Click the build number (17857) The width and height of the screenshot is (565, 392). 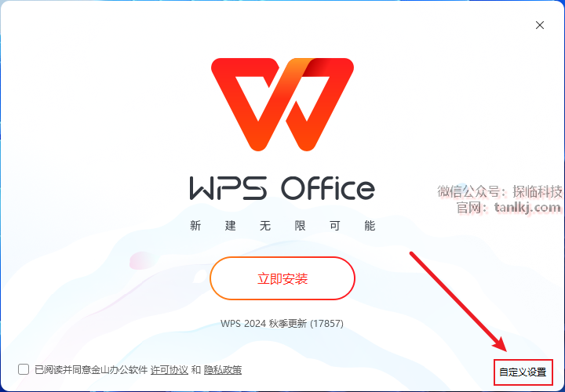coord(326,323)
